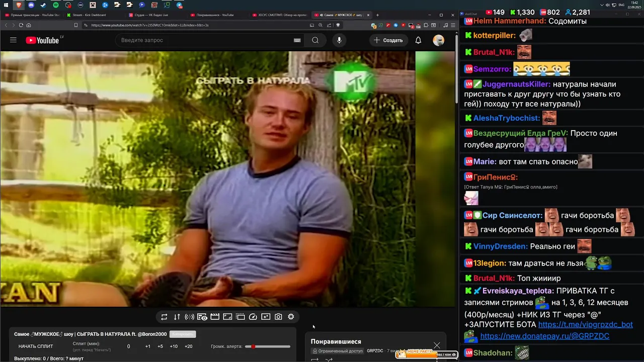Click the sound waves volume boost icon

click(x=190, y=317)
